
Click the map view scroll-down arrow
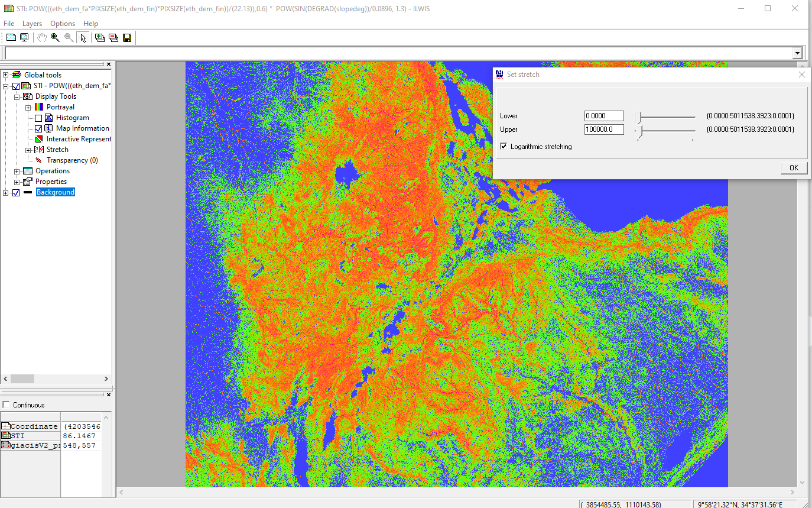point(802,483)
